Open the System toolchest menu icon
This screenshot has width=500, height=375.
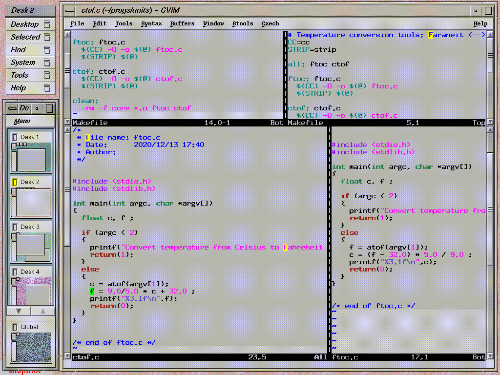[x=47, y=62]
